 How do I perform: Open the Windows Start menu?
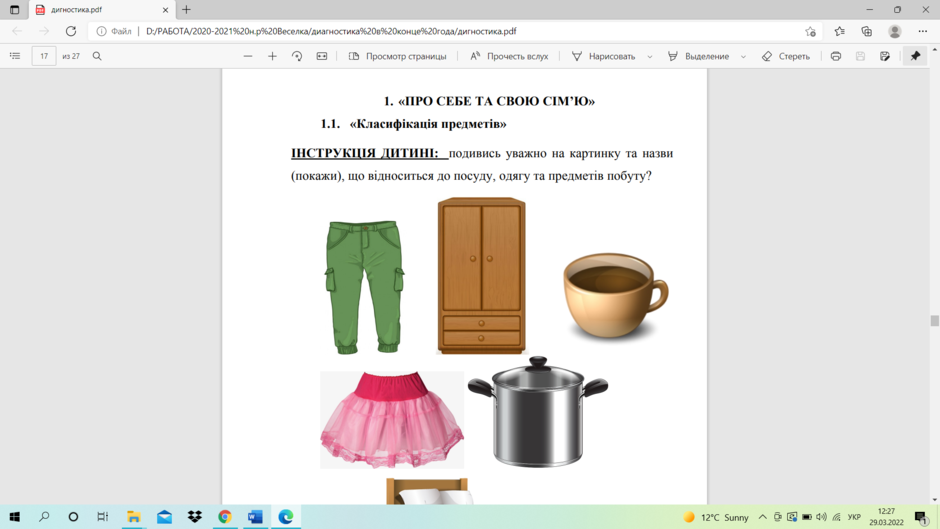pyautogui.click(x=14, y=516)
